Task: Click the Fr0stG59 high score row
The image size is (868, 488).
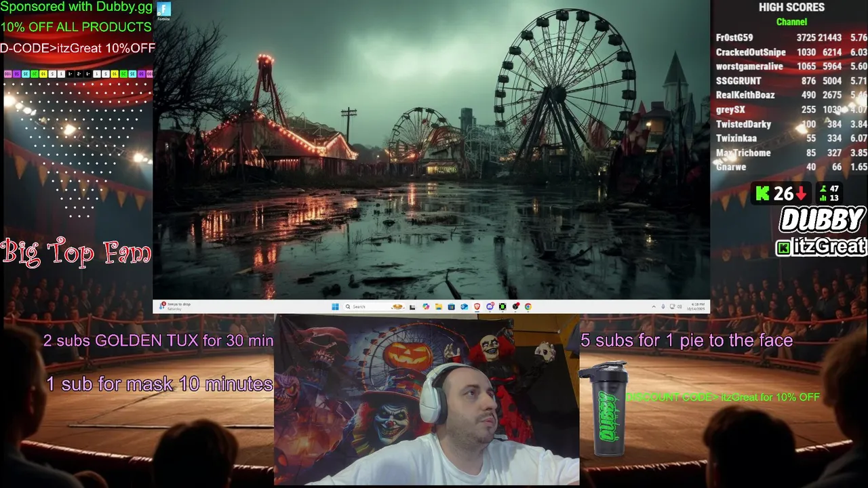Action: (x=791, y=38)
